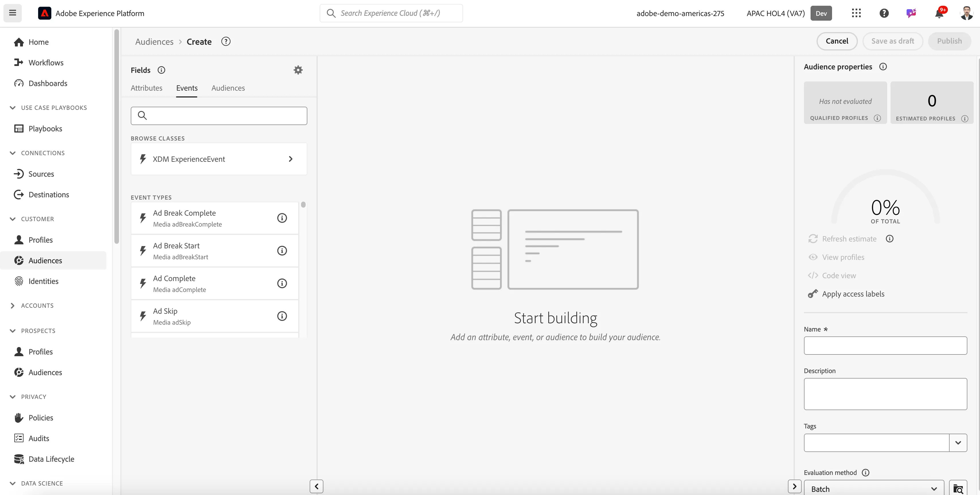Viewport: 980px width, 495px height.
Task: Show Evaluation method info tooltip
Action: [x=866, y=473]
